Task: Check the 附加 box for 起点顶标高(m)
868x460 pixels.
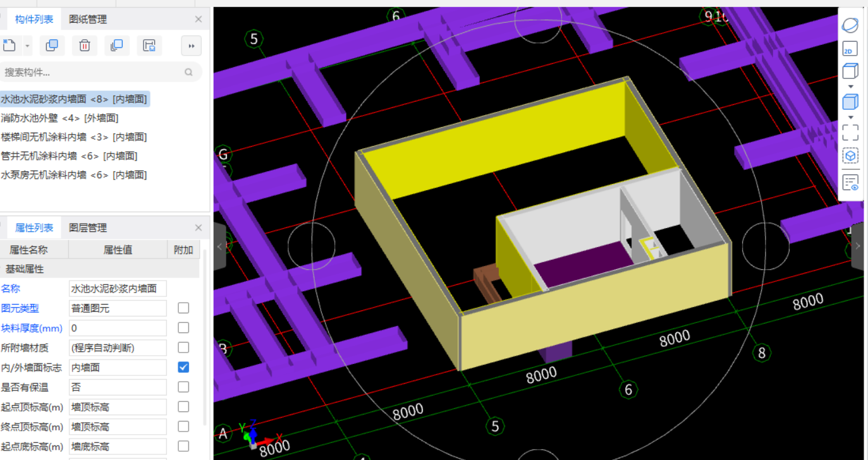Action: (183, 406)
